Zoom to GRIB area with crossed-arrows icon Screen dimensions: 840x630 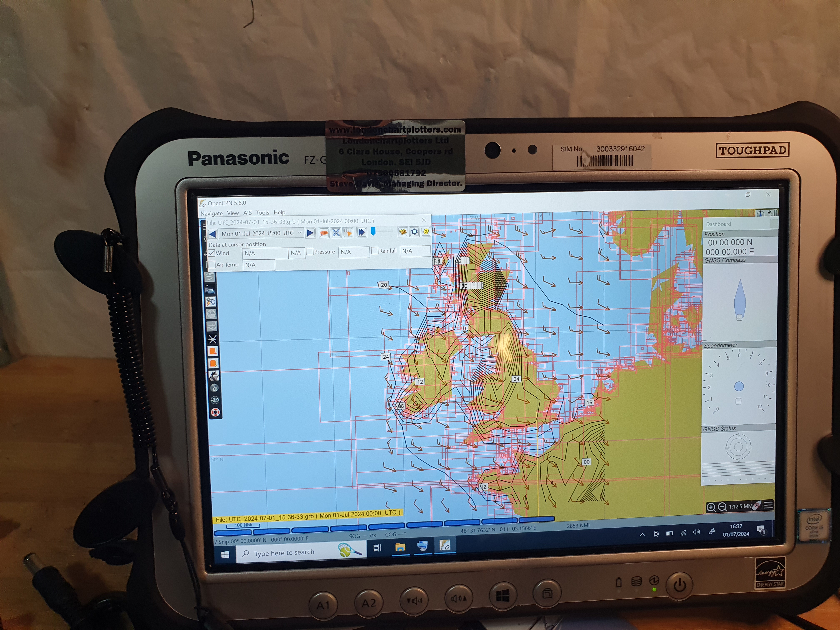click(x=336, y=232)
